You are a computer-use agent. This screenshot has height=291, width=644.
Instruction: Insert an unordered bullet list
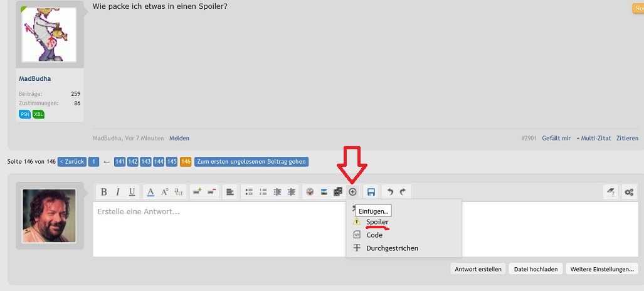pyautogui.click(x=249, y=192)
